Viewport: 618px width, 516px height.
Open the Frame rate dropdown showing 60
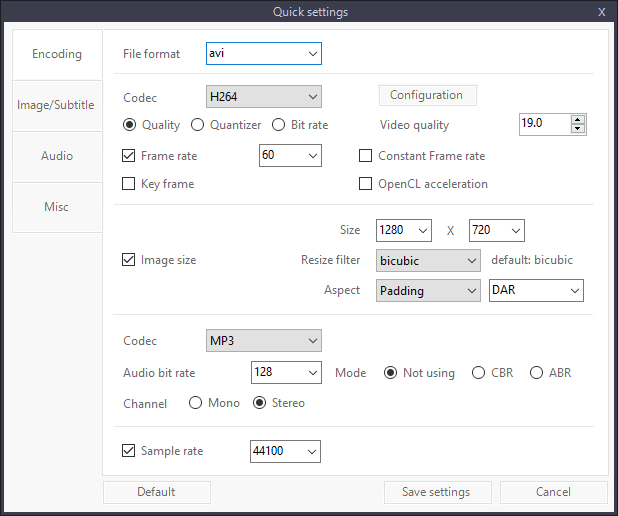click(290, 156)
